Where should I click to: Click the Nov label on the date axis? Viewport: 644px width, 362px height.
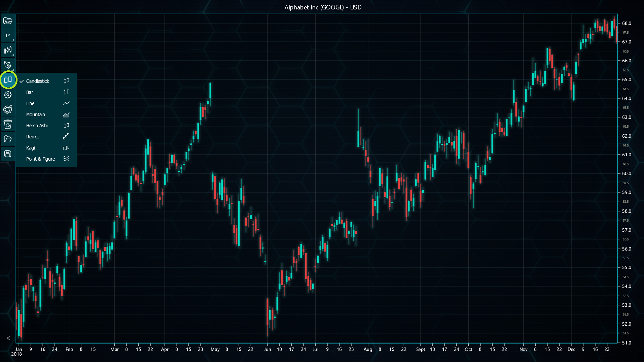pyautogui.click(x=523, y=349)
